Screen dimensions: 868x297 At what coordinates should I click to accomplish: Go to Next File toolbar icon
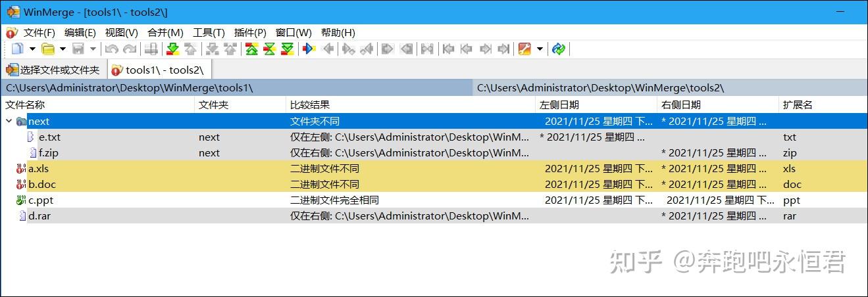[x=486, y=49]
